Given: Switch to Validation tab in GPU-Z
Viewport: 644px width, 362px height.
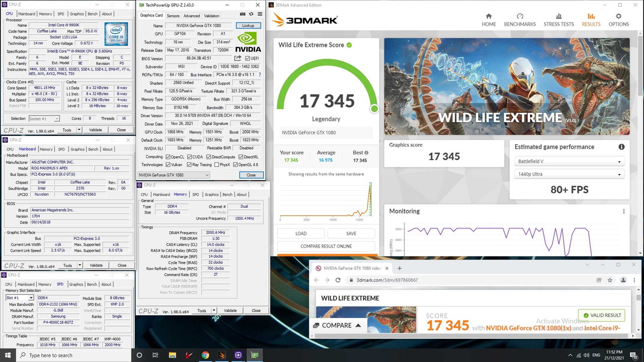Looking at the screenshot, I should [212, 16].
